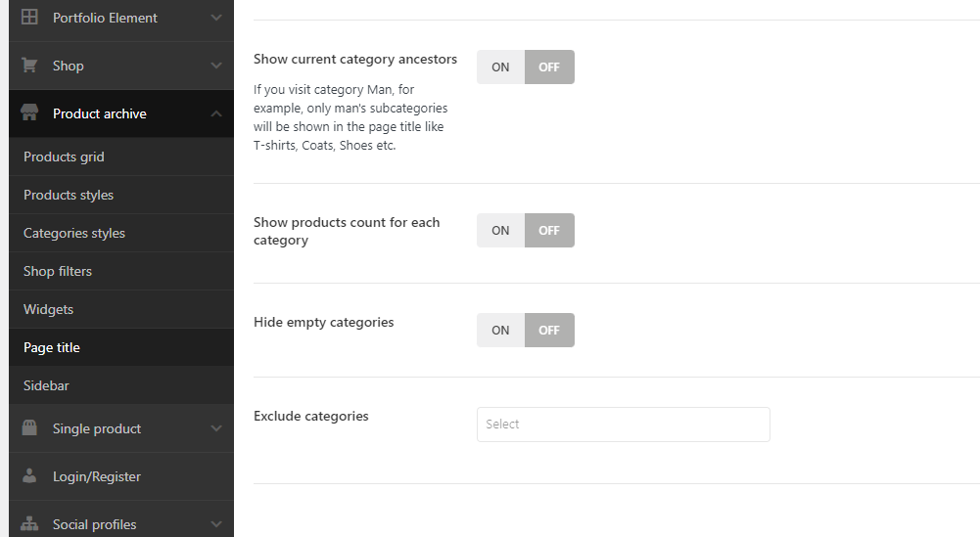Click the Single product bag icon
This screenshot has height=537, width=980.
point(29,428)
